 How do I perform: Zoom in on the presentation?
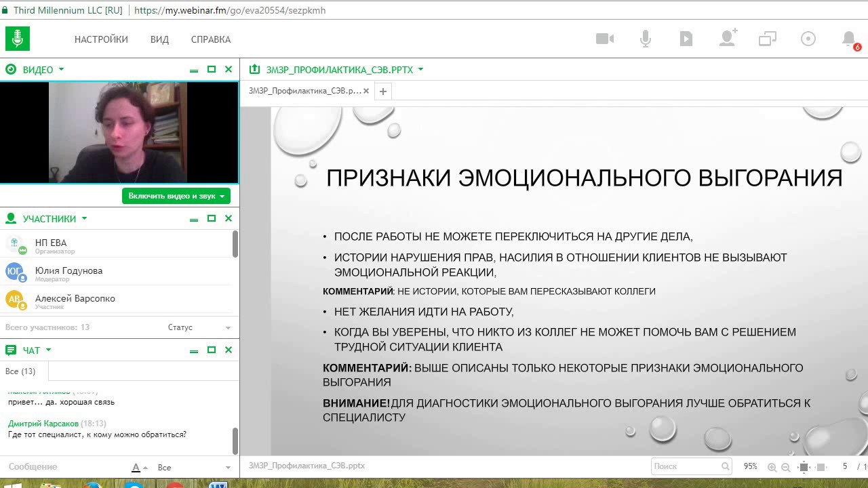coord(772,467)
